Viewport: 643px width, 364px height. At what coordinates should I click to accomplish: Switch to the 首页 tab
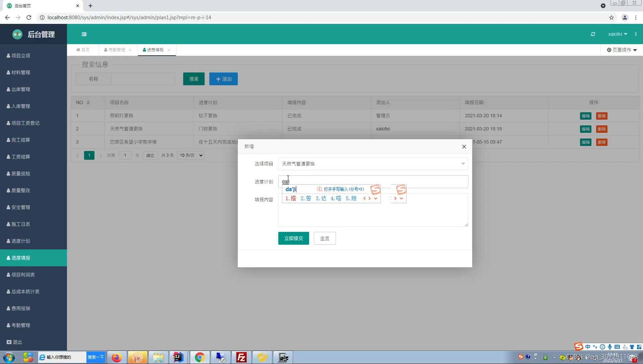(x=83, y=50)
